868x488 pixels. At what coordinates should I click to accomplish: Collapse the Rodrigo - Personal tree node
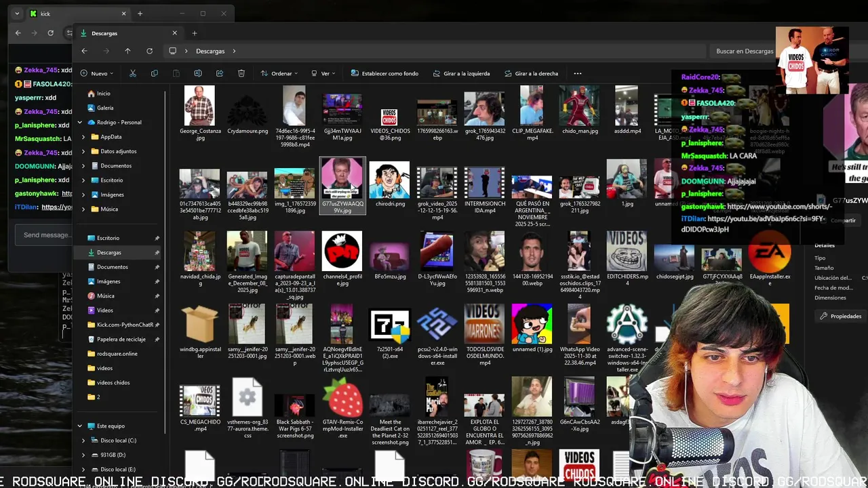click(x=80, y=123)
